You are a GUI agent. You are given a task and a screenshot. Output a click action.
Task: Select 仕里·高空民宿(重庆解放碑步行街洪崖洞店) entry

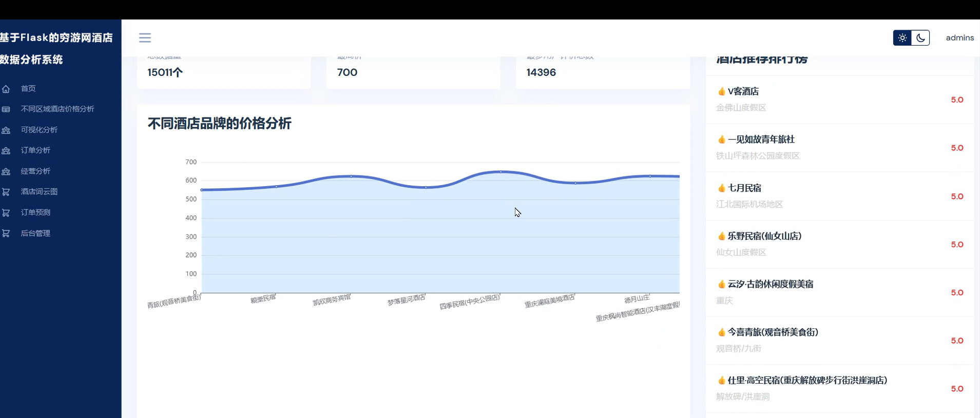tap(808, 381)
